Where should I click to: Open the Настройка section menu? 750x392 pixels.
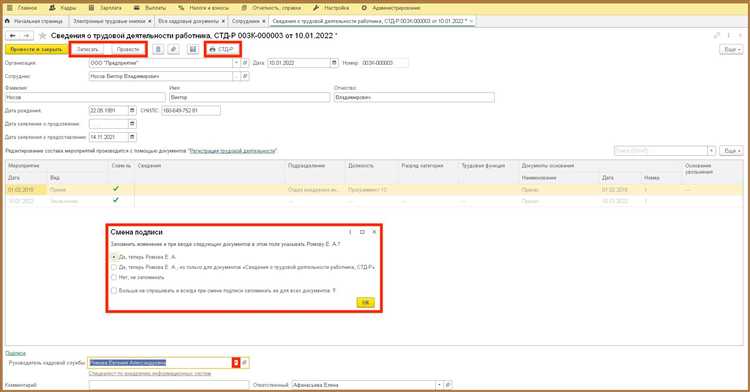click(x=331, y=8)
